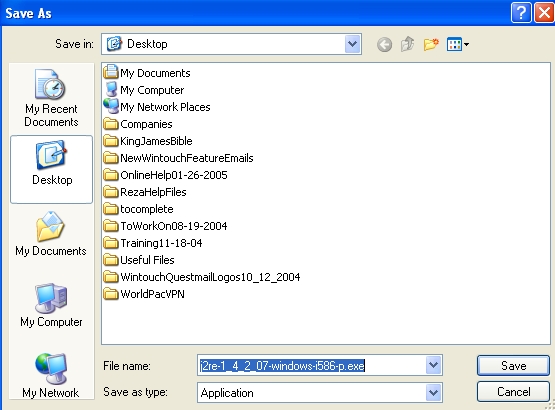555x410 pixels.
Task: Click the Go Back arrow icon
Action: [x=384, y=45]
